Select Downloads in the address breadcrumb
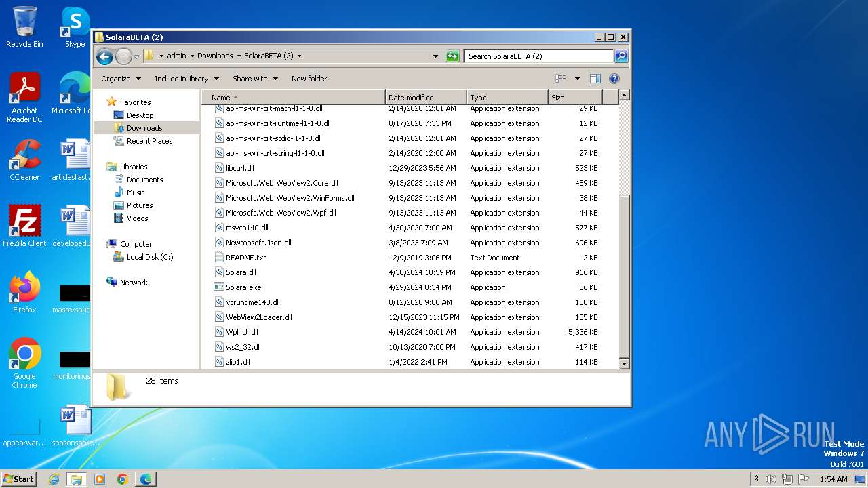Viewport: 868px width, 488px height. click(x=215, y=56)
